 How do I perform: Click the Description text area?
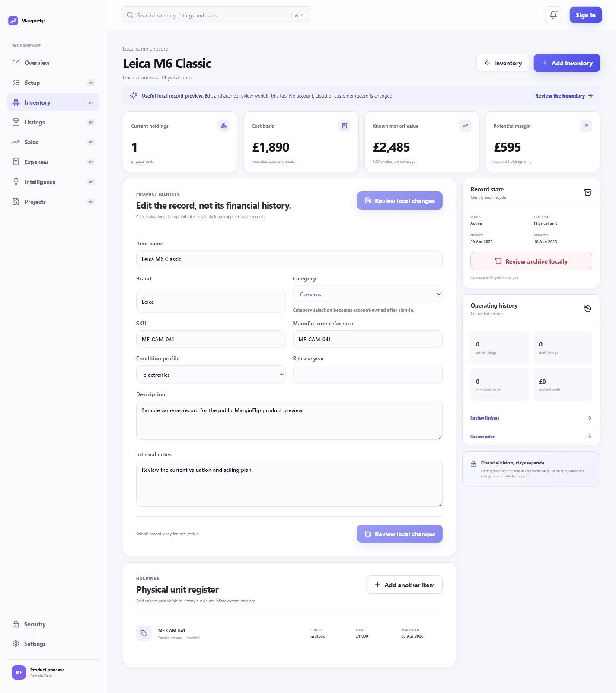pyautogui.click(x=289, y=420)
